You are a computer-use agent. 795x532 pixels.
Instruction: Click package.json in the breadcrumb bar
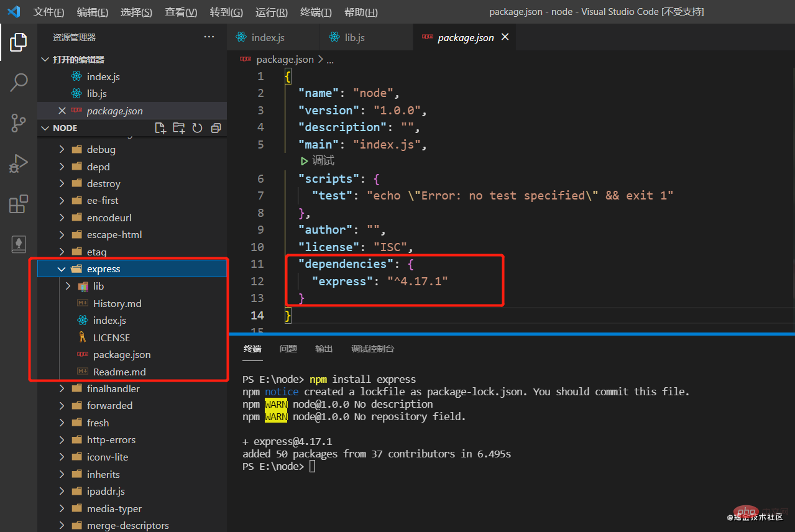(285, 60)
